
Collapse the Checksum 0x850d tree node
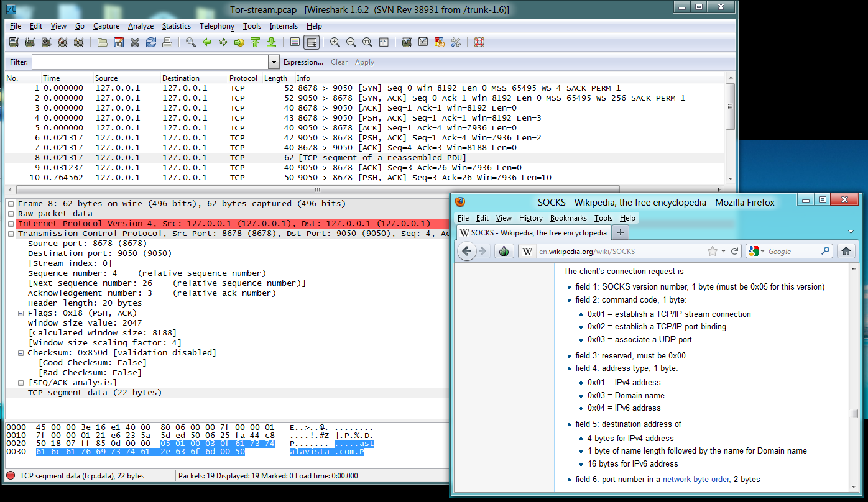(21, 353)
